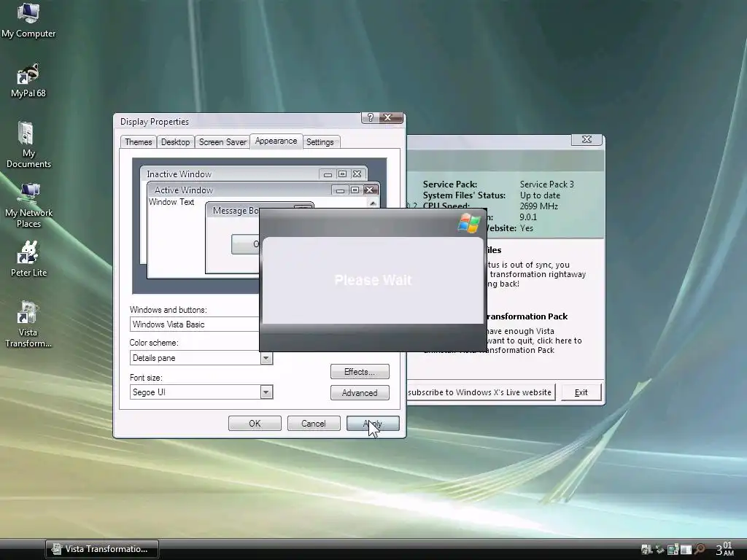The image size is (747, 560).
Task: Select the Appearance tab
Action: pyautogui.click(x=276, y=141)
